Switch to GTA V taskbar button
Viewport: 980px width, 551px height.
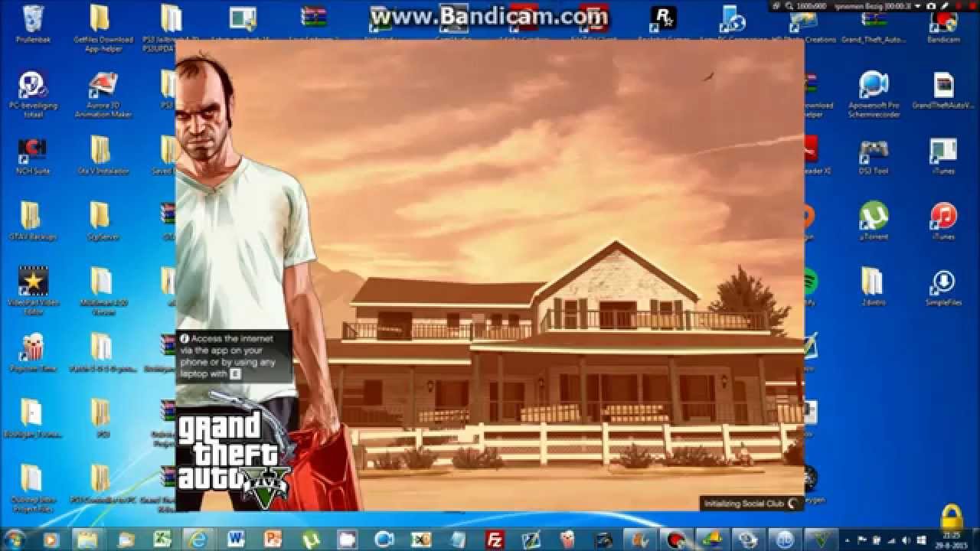(x=822, y=539)
